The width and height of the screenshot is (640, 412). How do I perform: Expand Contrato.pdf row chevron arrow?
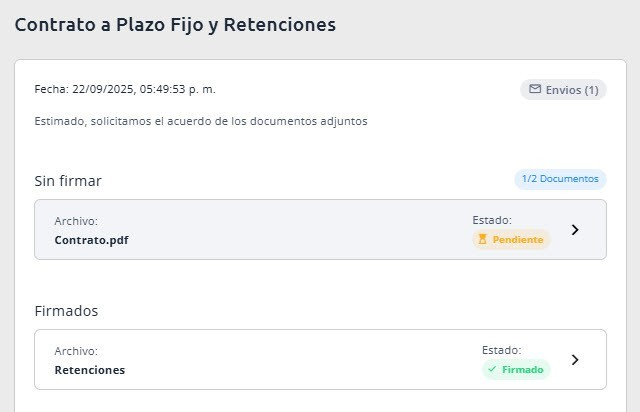click(x=575, y=230)
